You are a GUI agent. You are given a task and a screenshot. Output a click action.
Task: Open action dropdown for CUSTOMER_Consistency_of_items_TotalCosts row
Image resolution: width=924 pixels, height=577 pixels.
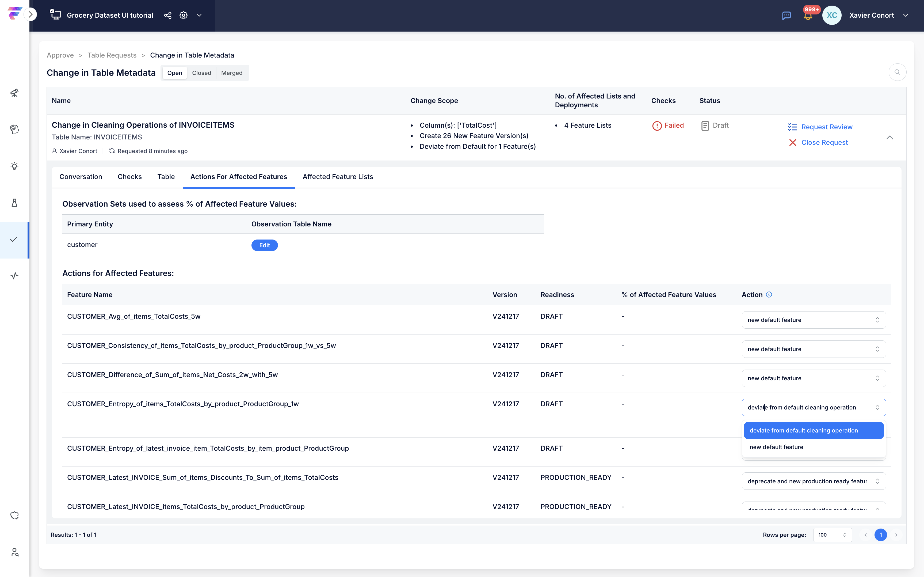[x=814, y=349]
